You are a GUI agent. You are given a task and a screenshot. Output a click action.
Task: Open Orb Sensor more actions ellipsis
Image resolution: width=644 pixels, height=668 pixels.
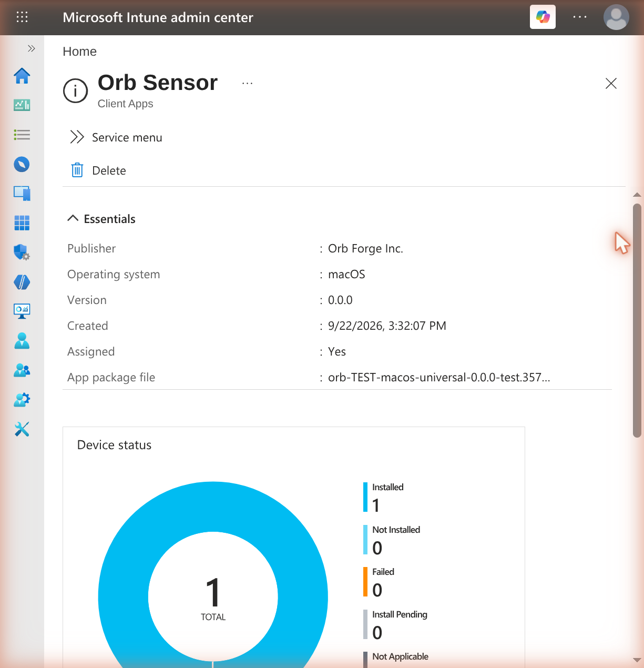(x=248, y=83)
